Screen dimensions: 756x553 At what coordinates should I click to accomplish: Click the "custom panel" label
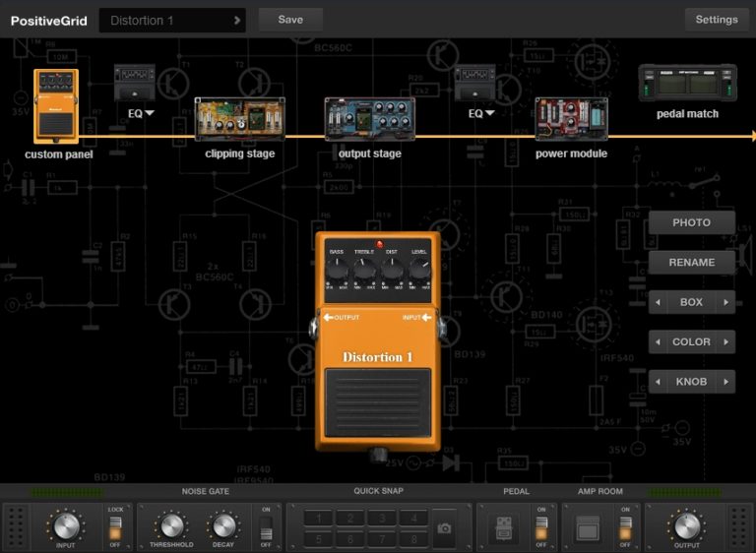pos(59,154)
